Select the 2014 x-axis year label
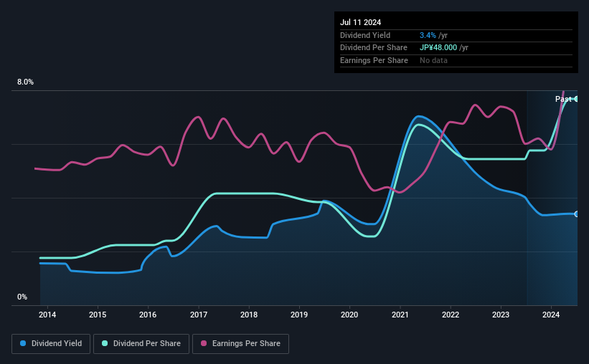 tap(47, 315)
